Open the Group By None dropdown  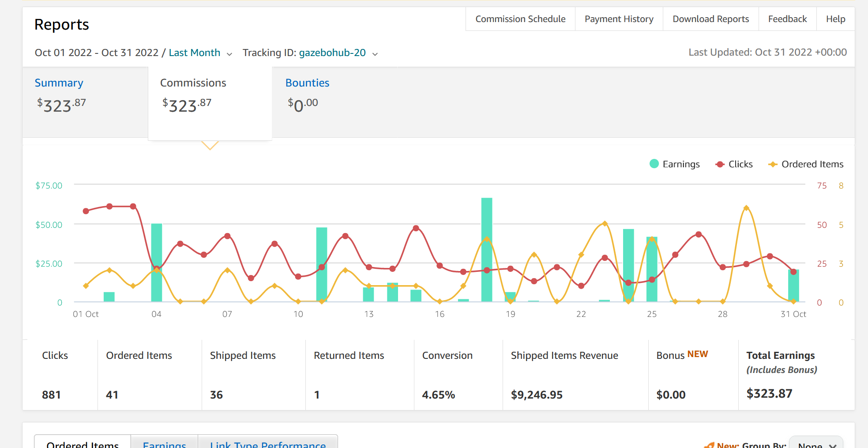(x=816, y=444)
